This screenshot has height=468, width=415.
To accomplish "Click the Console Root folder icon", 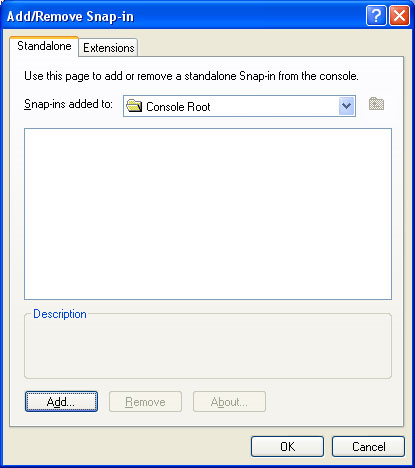I will (x=134, y=106).
